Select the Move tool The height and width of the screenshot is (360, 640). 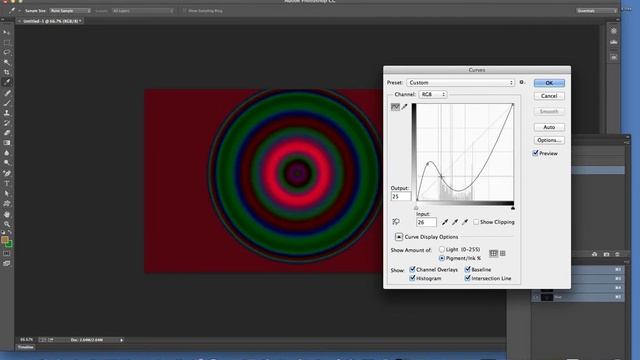(x=7, y=32)
